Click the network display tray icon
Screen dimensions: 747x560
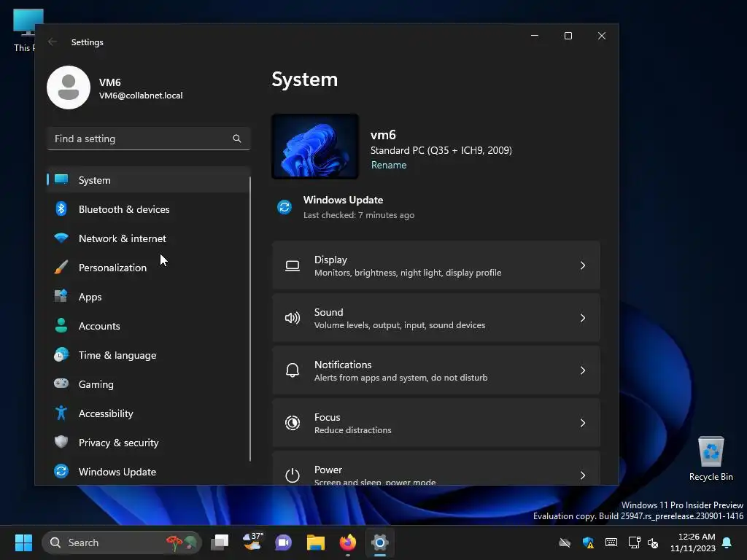click(x=634, y=542)
